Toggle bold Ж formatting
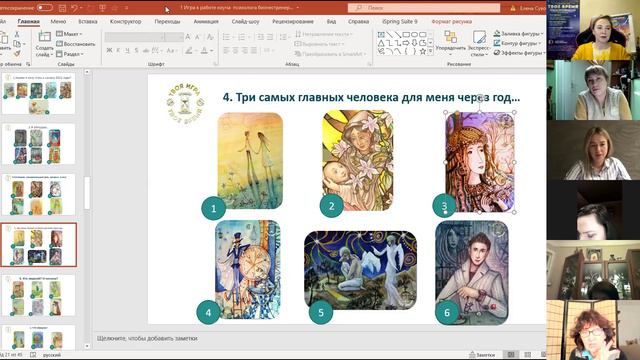 click(109, 51)
